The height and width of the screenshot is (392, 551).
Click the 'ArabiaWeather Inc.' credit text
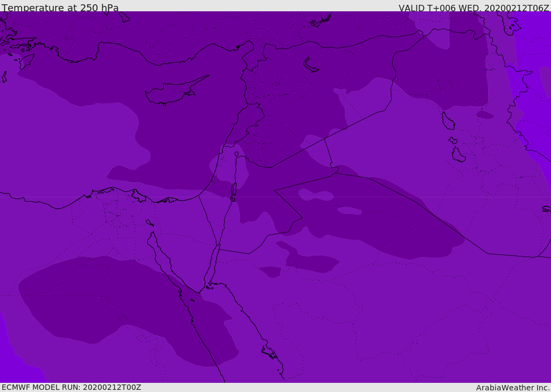(513, 388)
